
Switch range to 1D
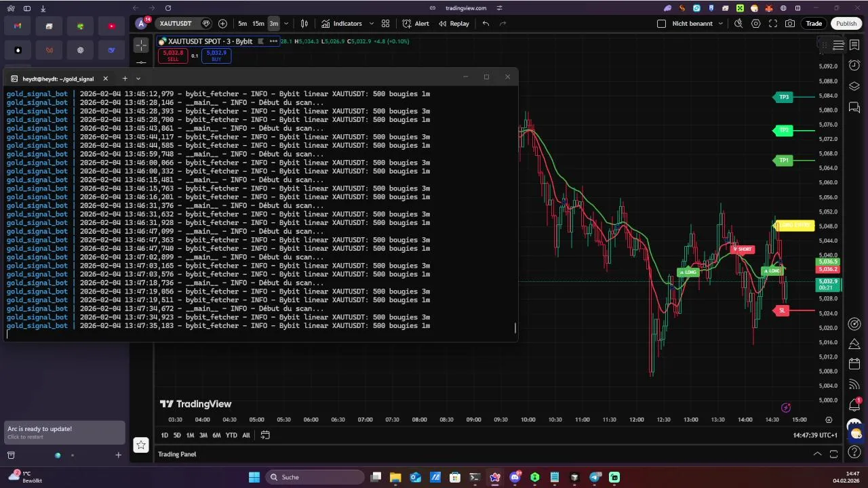165,435
